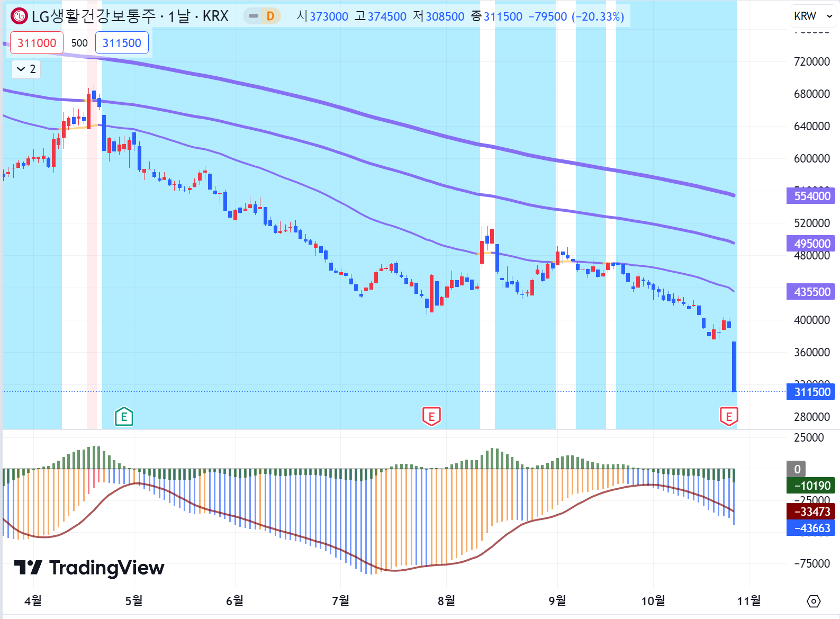Click the 400000 price axis label
Image resolution: width=840 pixels, height=619 pixels.
812,320
